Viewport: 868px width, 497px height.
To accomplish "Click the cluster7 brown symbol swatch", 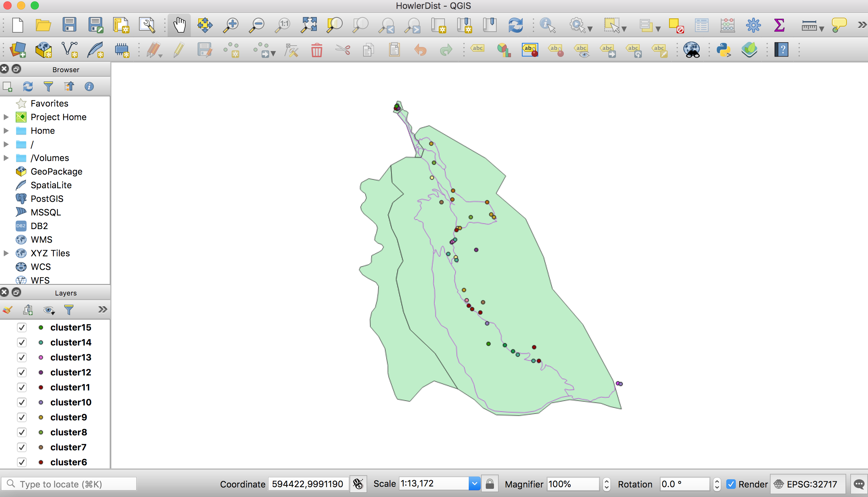I will click(41, 448).
